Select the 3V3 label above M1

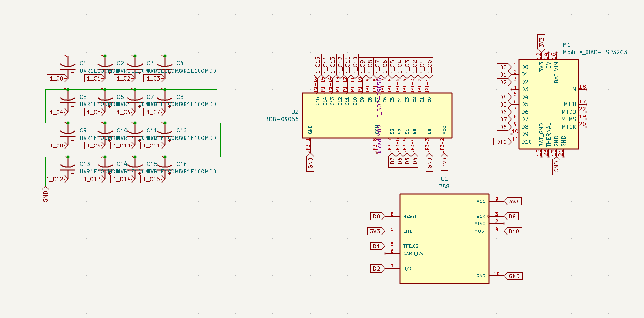(541, 43)
